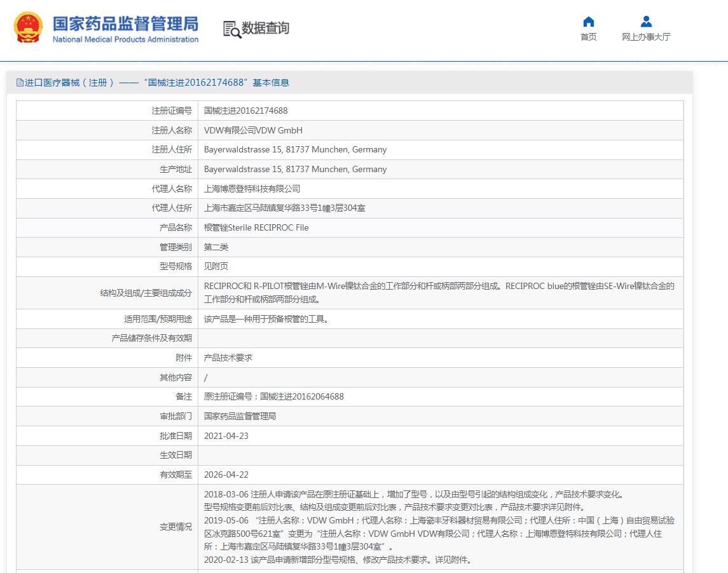728x573 pixels.
Task: Open the 首页 text link
Action: [x=588, y=37]
